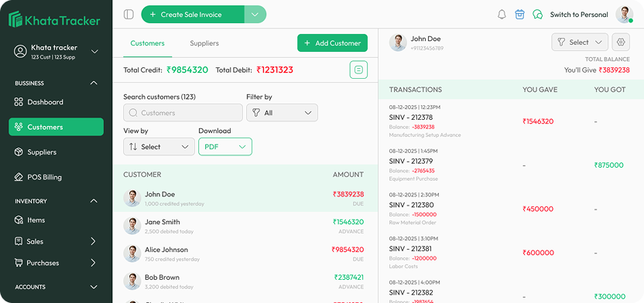The image size is (644, 303).
Task: Click Alice Johnson's avatar
Action: [x=132, y=254]
